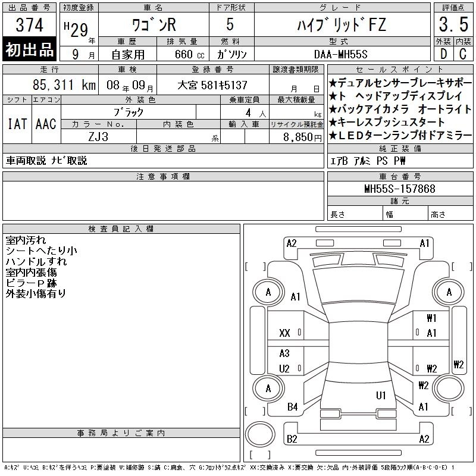Click the A3 mark on left rear door

[284, 353]
